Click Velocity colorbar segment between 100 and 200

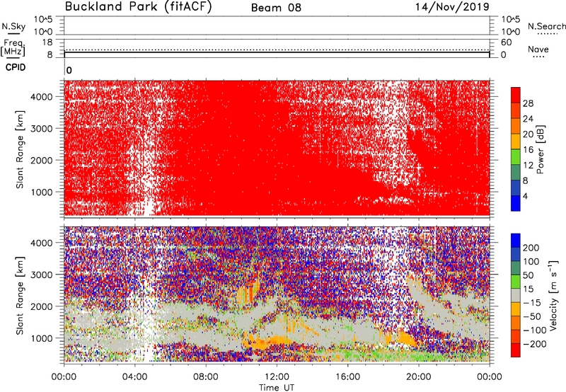point(516,255)
